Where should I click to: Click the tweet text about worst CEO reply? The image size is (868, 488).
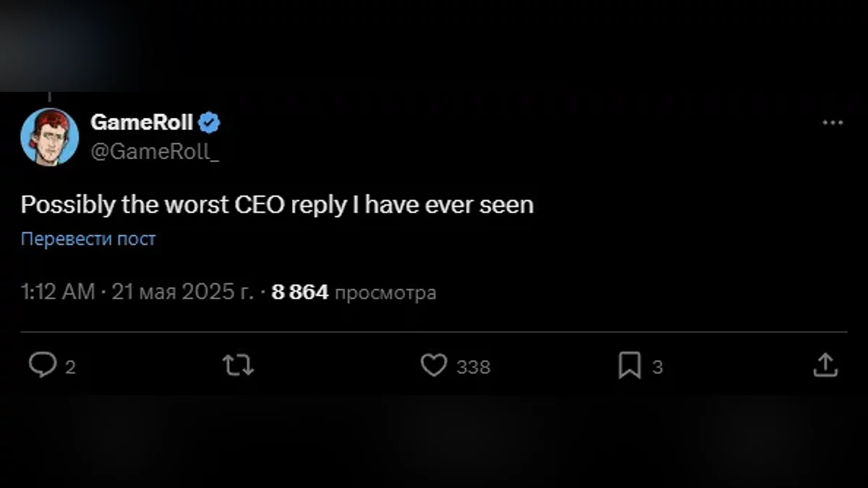277,205
